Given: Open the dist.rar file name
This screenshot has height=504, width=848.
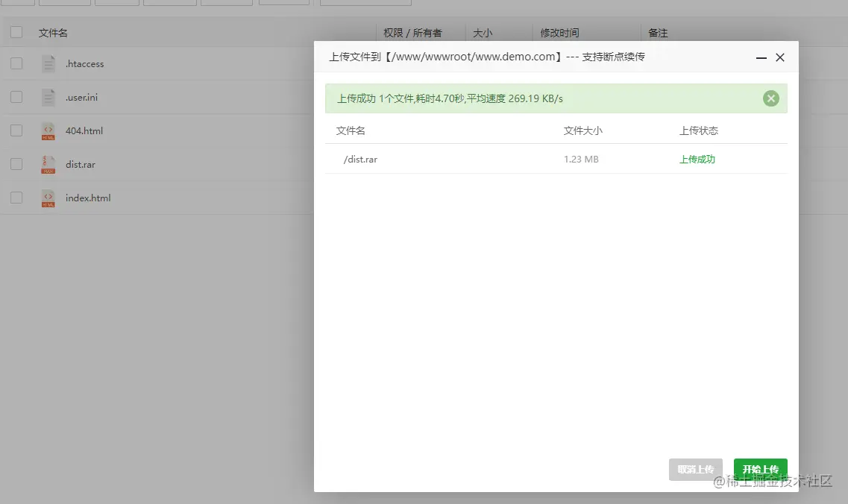Looking at the screenshot, I should click(80, 164).
